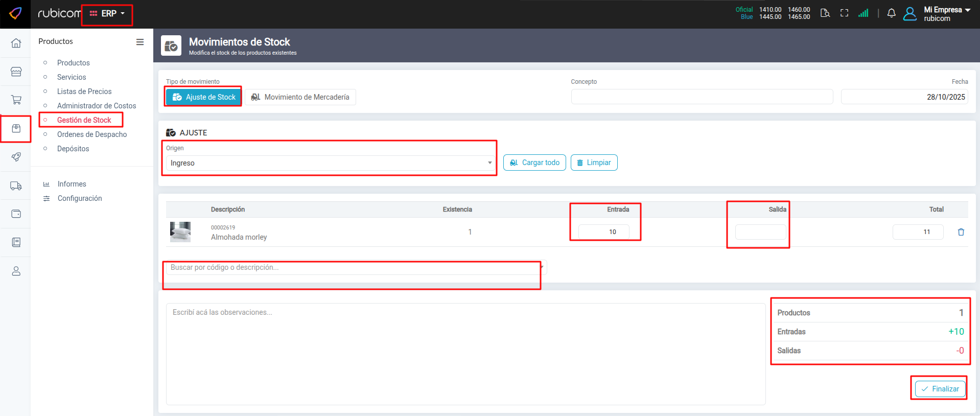980x416 pixels.
Task: Open Depósitos in the Productos menu
Action: point(73,149)
